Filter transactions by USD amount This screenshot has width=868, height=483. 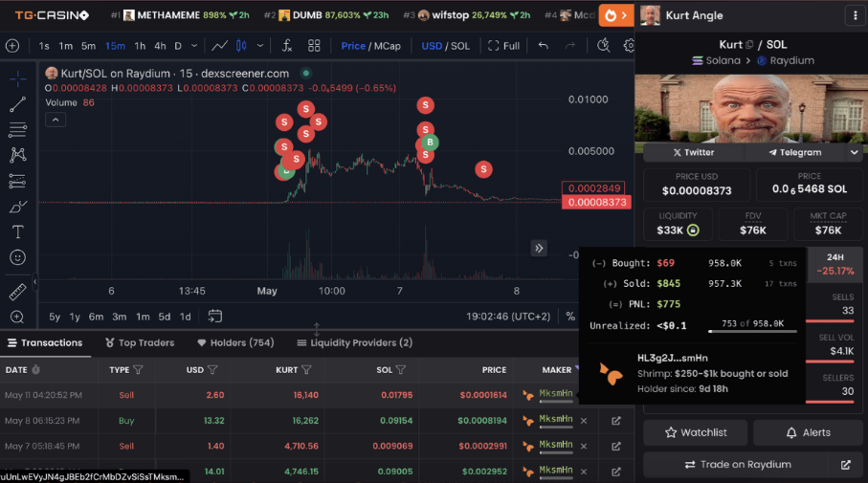pyautogui.click(x=212, y=369)
